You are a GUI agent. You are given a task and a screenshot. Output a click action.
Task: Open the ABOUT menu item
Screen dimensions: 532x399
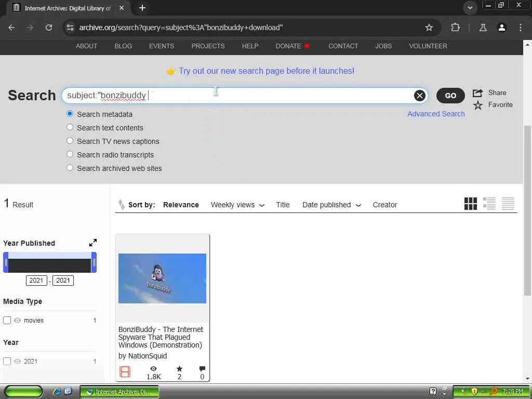coord(86,46)
